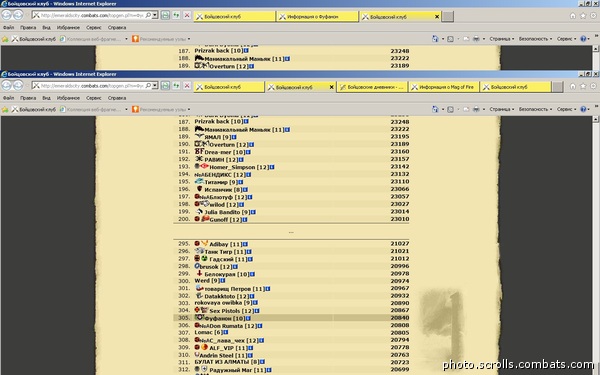Open Безопасность dropdown in back window

point(535,39)
